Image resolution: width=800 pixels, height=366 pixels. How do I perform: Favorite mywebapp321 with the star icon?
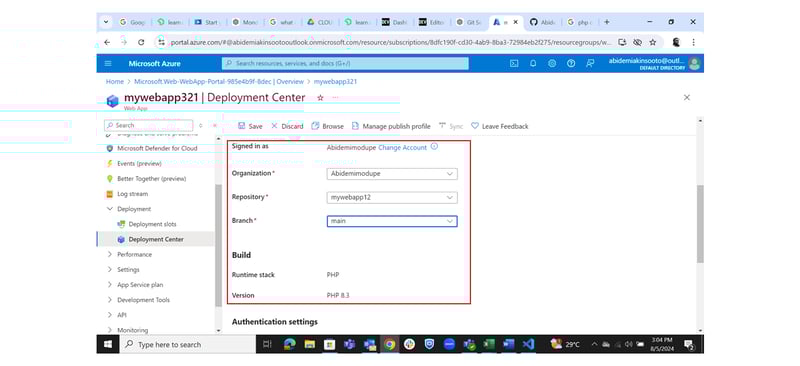point(320,97)
